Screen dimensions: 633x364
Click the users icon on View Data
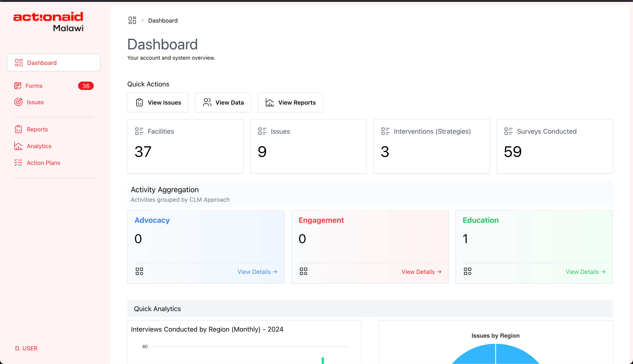207,103
